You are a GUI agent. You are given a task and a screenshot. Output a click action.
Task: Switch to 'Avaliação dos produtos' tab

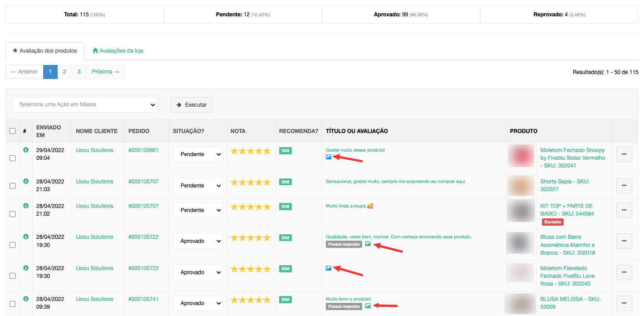click(45, 51)
